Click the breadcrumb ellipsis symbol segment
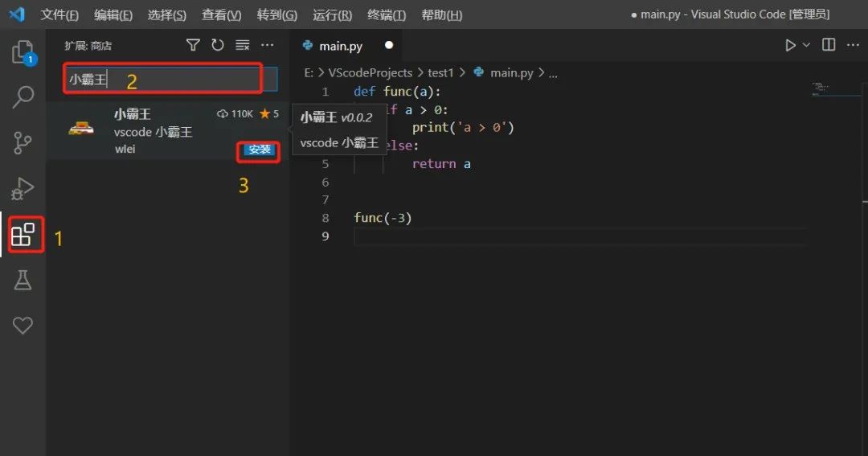 [553, 74]
